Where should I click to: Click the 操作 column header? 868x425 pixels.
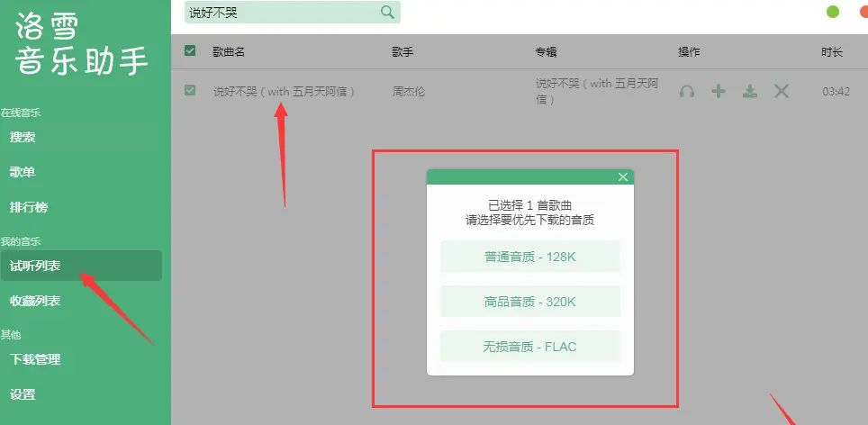[689, 51]
